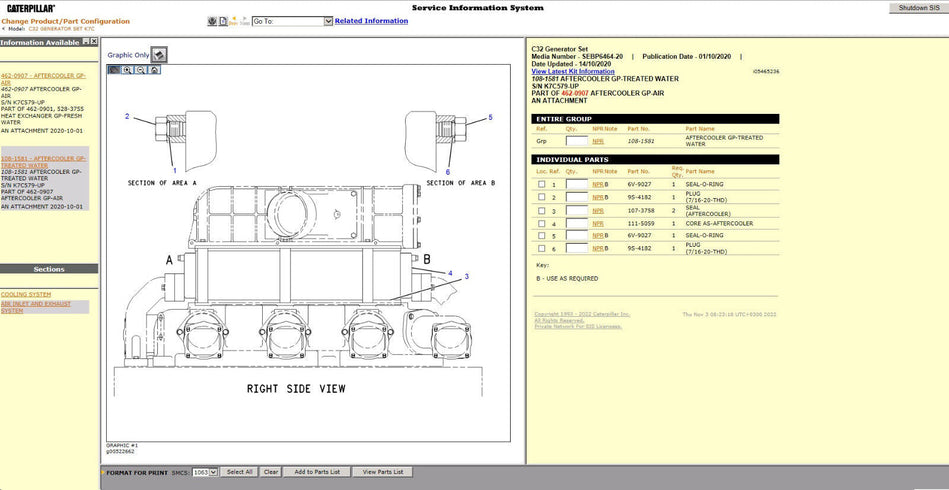The image size is (949, 490).
Task: Select the first graphic toolbar tool
Action: coord(114,70)
